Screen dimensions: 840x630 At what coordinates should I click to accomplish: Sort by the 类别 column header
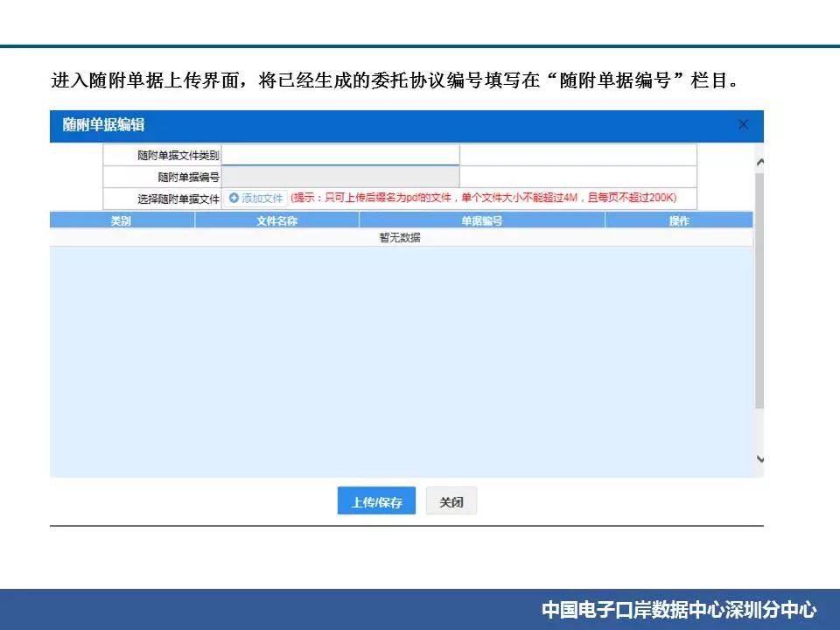coord(122,221)
